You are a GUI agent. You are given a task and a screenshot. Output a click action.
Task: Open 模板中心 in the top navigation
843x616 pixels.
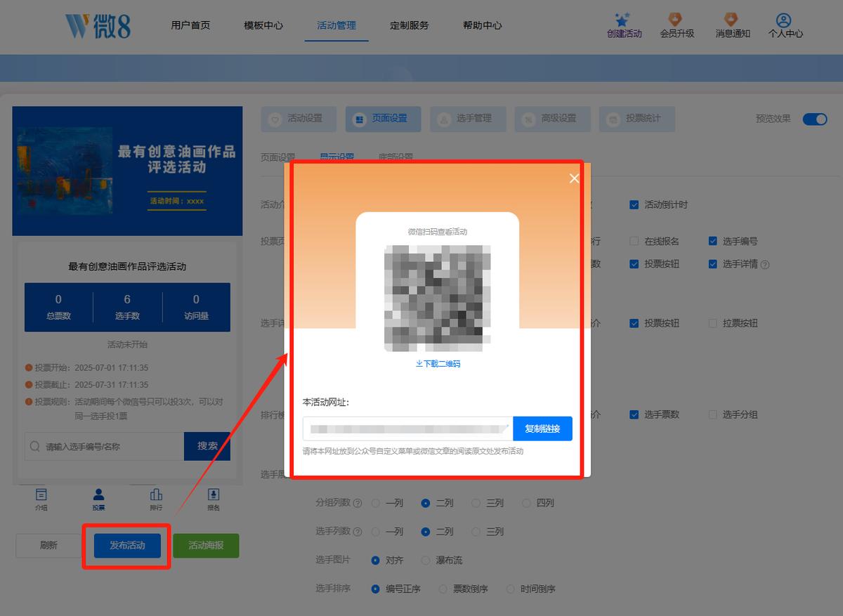pos(263,25)
